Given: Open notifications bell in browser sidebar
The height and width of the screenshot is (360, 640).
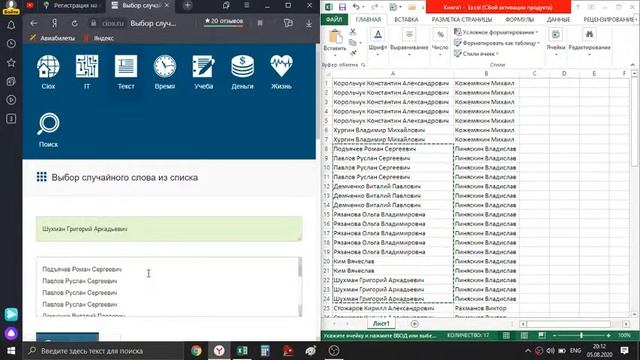Looking at the screenshot, I should (x=11, y=25).
